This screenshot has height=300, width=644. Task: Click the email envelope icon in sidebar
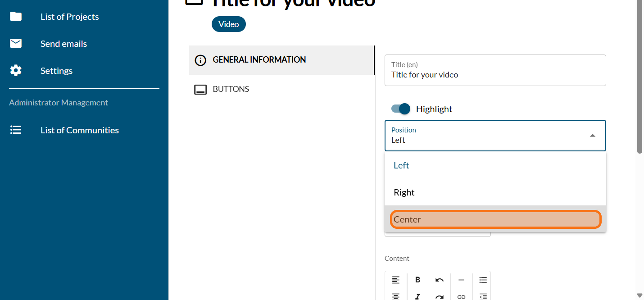pyautogui.click(x=16, y=43)
